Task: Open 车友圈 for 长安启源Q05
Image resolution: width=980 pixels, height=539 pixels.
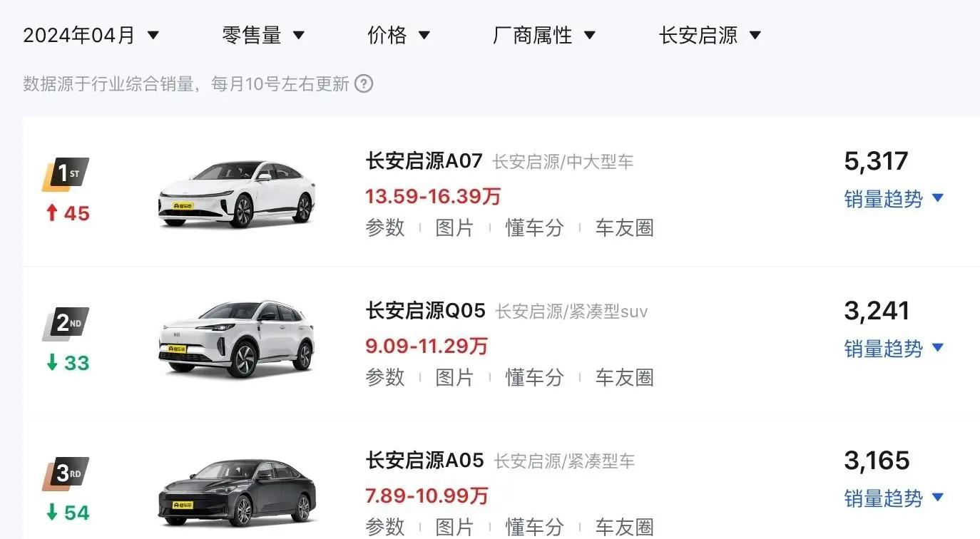Action: pos(625,378)
